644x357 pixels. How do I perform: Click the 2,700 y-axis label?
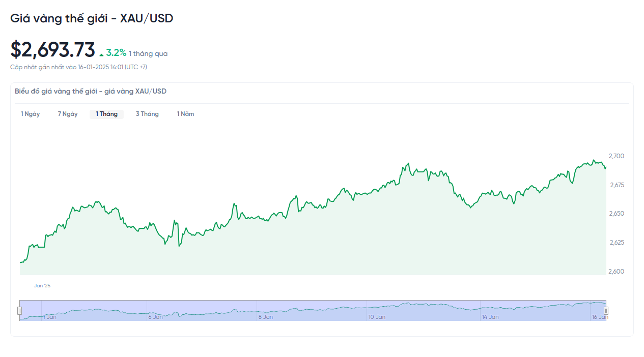pos(617,156)
